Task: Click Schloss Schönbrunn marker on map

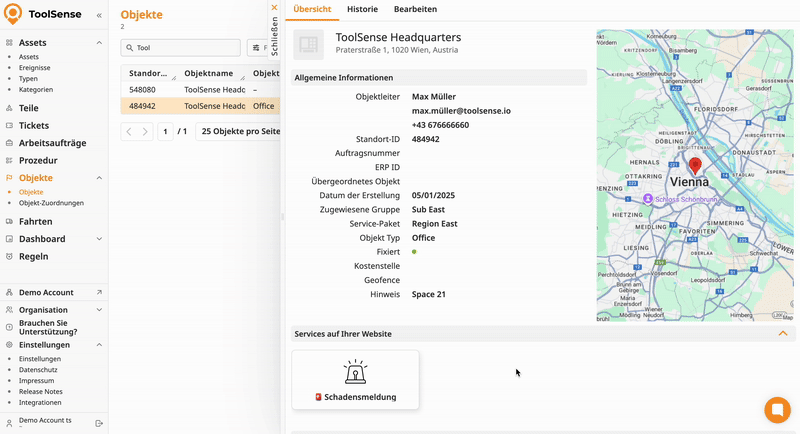Action: 647,198
